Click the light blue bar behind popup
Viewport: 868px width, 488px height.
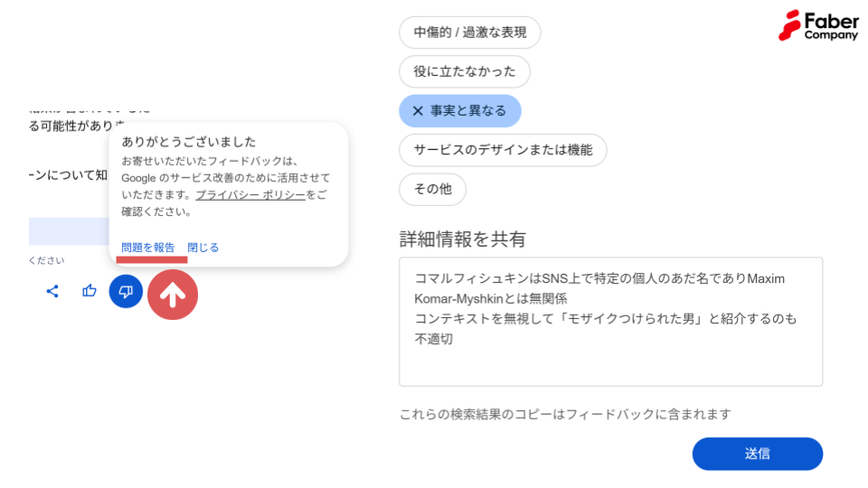tap(69, 231)
